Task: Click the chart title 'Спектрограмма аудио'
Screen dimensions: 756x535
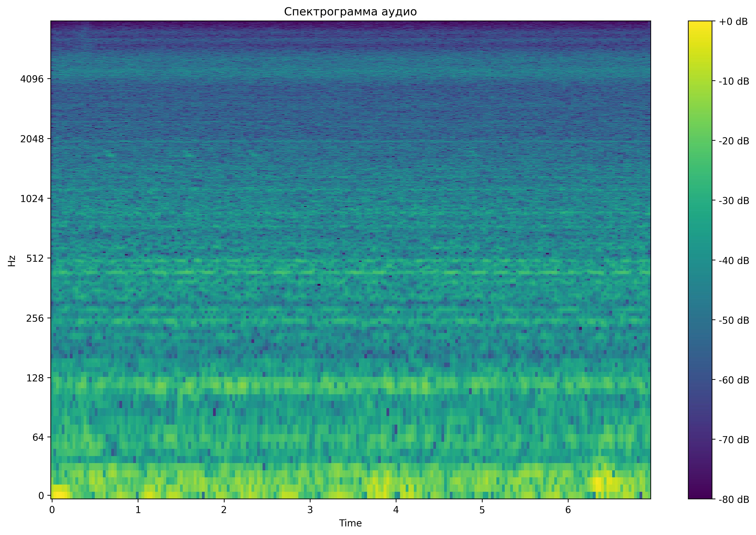Action: 350,12
